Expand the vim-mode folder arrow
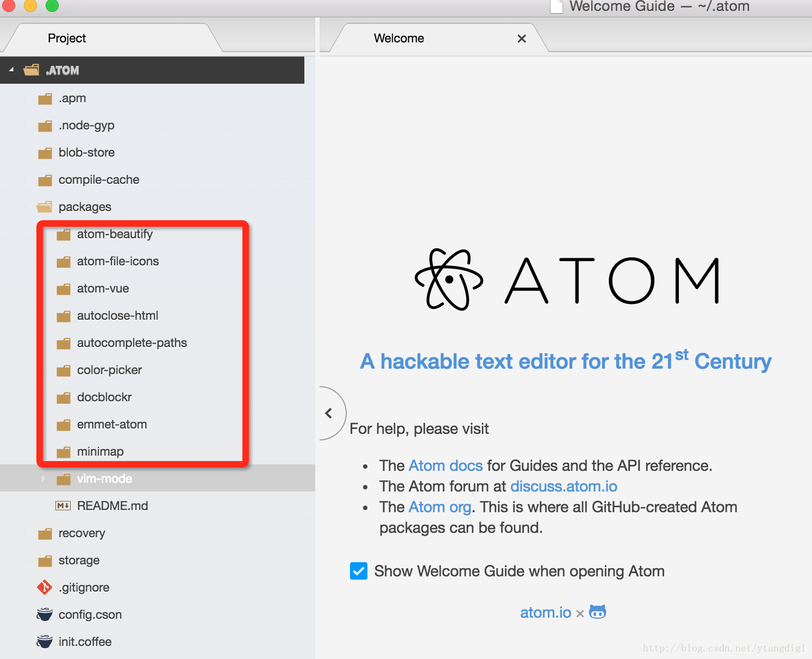The width and height of the screenshot is (812, 659). tap(43, 478)
